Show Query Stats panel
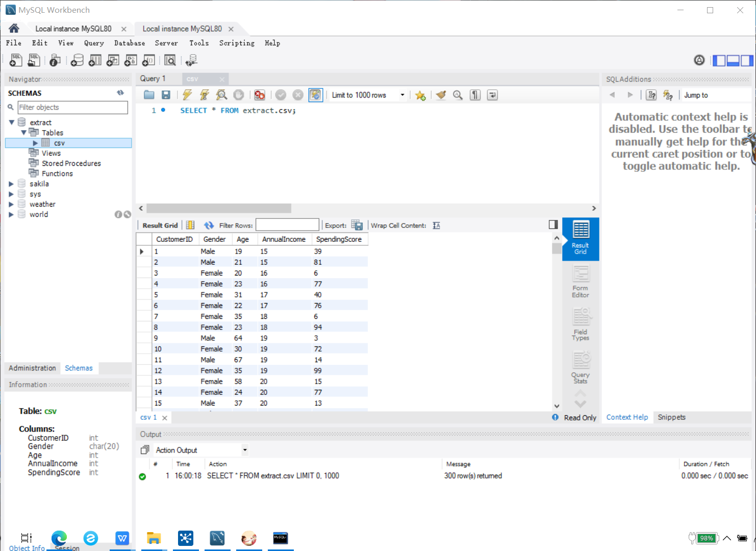Image resolution: width=756 pixels, height=551 pixels. point(581,368)
